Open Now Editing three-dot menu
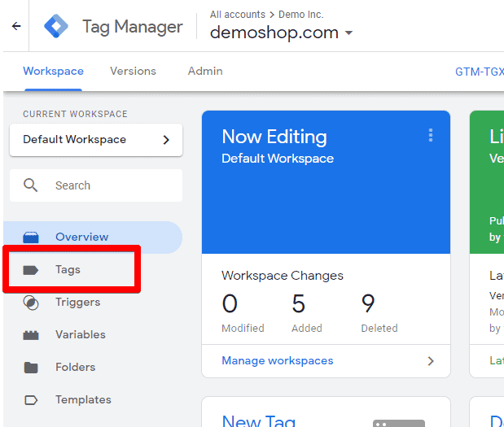The height and width of the screenshot is (427, 504). click(x=431, y=135)
